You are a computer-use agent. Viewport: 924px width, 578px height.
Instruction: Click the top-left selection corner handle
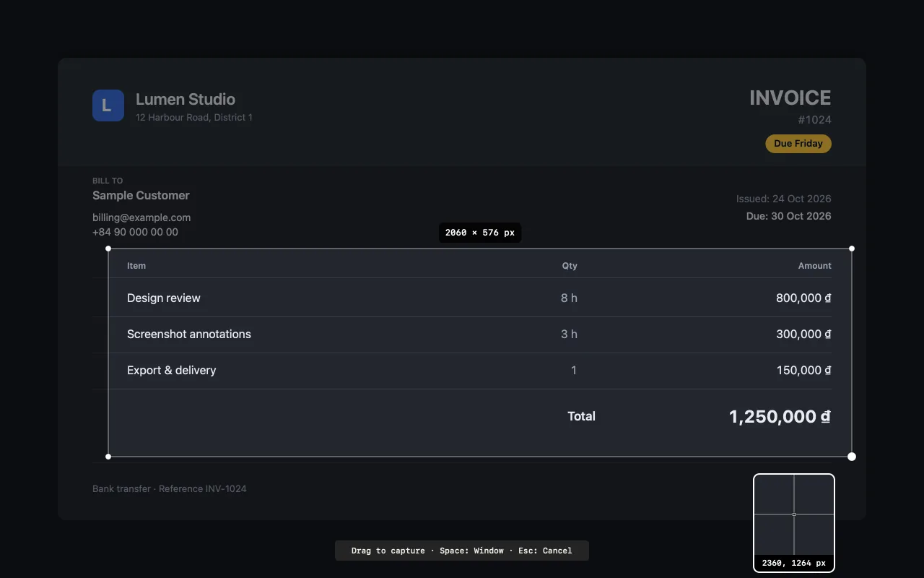(108, 249)
